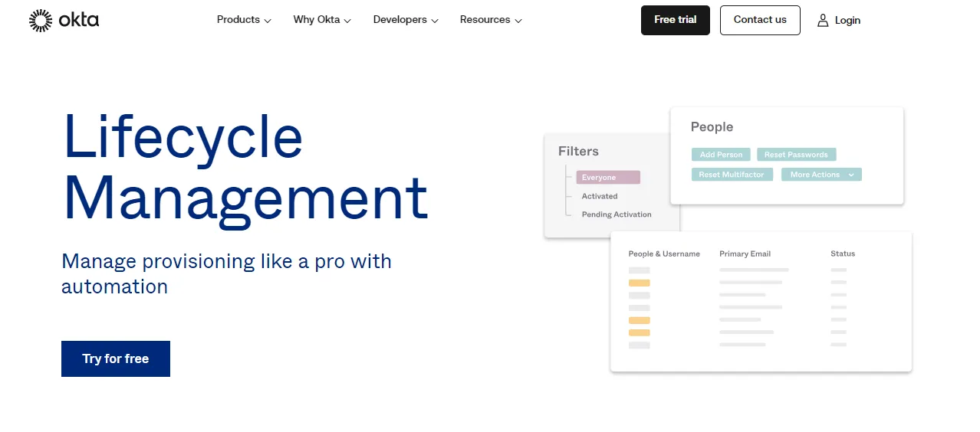Screen dimensions: 980x432
Task: Click the Filters panel title
Action: coord(578,151)
